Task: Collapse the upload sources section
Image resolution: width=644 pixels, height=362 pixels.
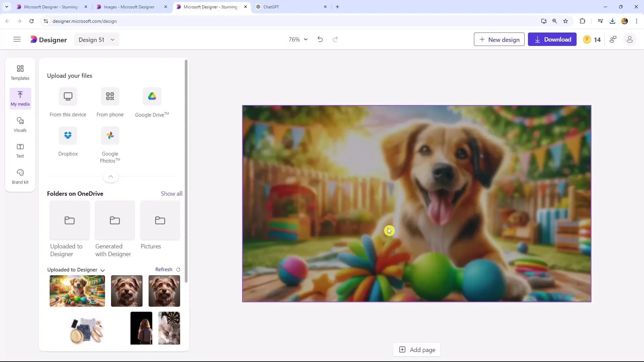Action: [x=111, y=176]
